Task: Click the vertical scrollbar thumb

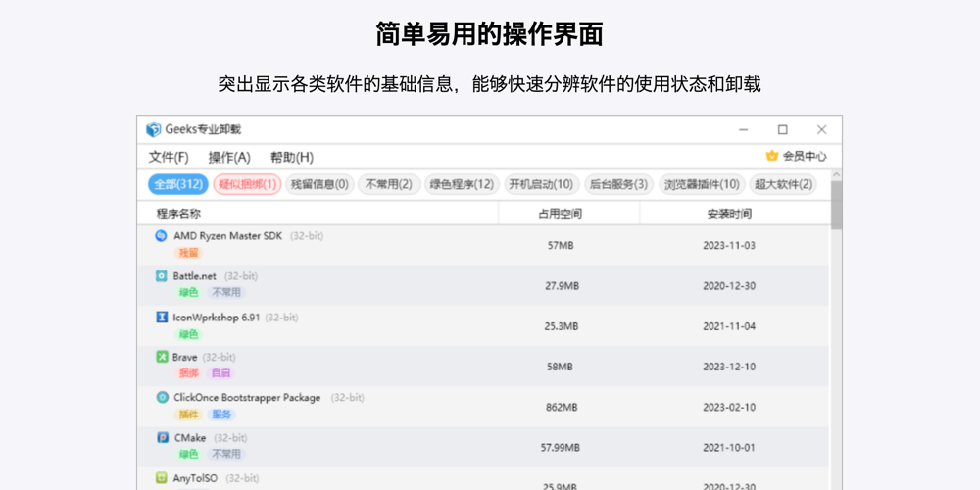Action: coord(836,206)
